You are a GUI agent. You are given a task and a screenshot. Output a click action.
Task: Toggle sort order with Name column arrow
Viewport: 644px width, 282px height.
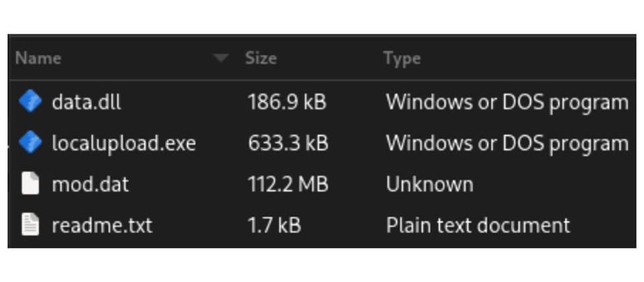(221, 58)
